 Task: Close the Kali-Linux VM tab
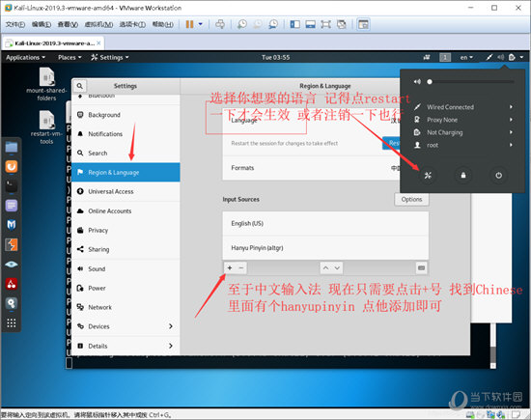(x=98, y=43)
